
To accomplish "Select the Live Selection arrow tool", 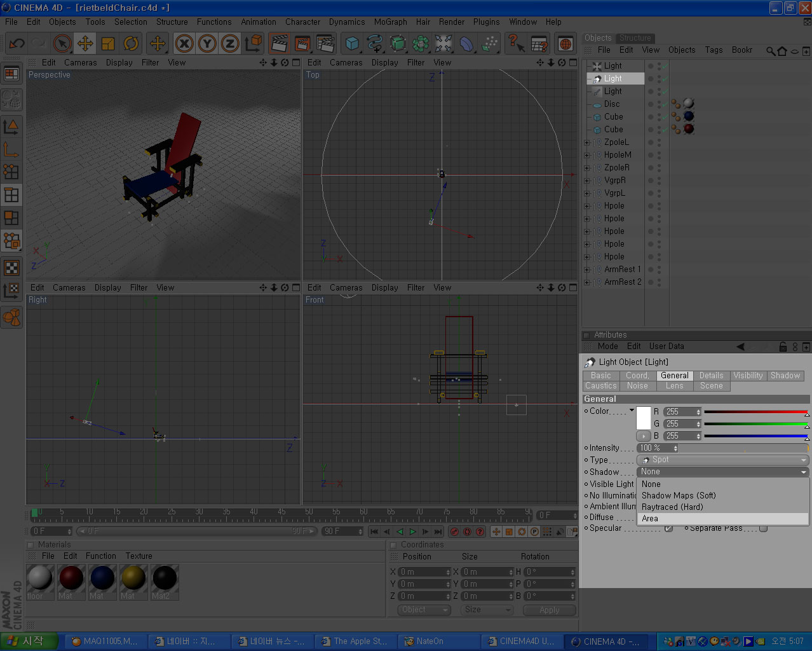I will (x=62, y=43).
